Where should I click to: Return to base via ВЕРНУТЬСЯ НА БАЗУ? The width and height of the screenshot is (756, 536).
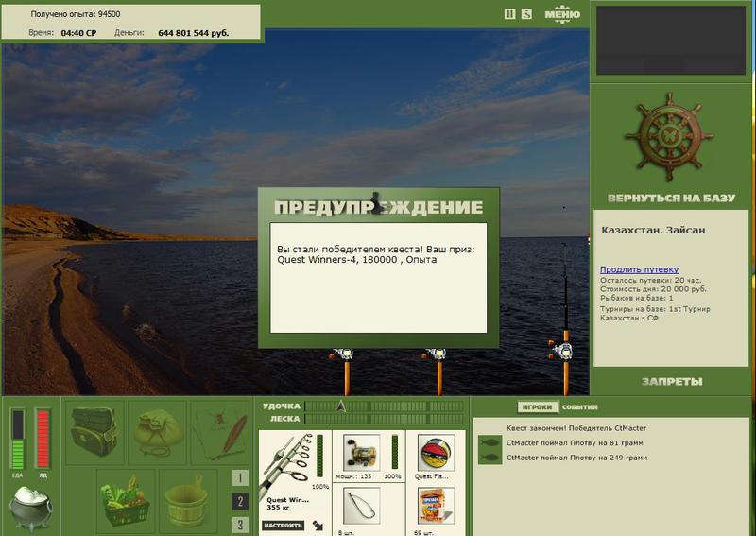[x=671, y=198]
